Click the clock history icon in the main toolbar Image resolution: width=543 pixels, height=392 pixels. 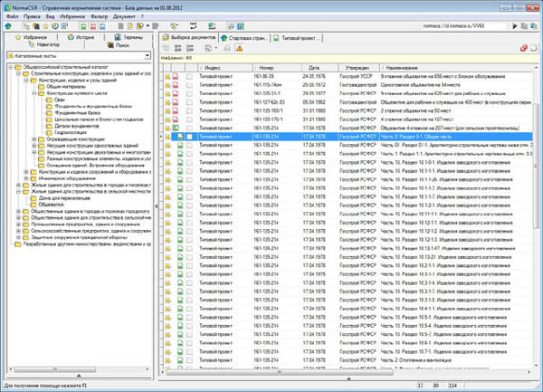[55, 26]
